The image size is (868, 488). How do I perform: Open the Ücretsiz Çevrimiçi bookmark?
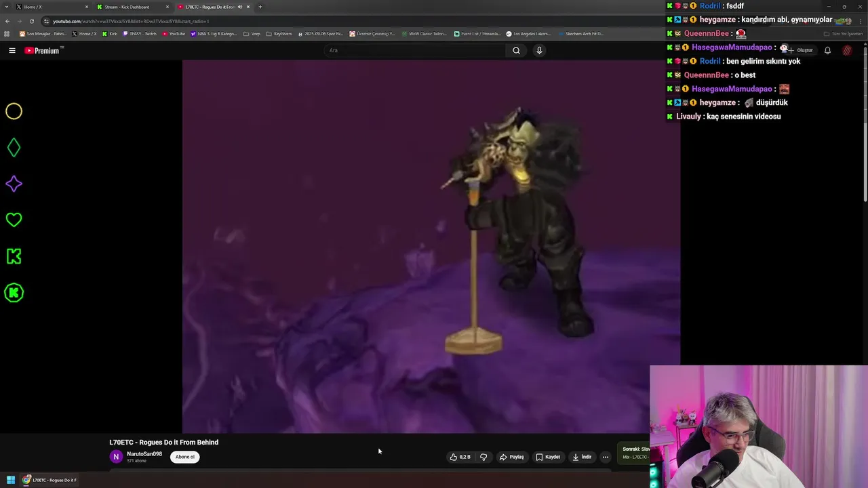372,33
